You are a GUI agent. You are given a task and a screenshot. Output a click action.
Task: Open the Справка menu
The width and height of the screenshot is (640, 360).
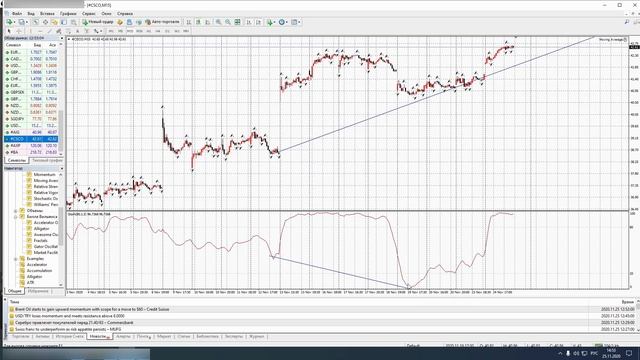124,13
